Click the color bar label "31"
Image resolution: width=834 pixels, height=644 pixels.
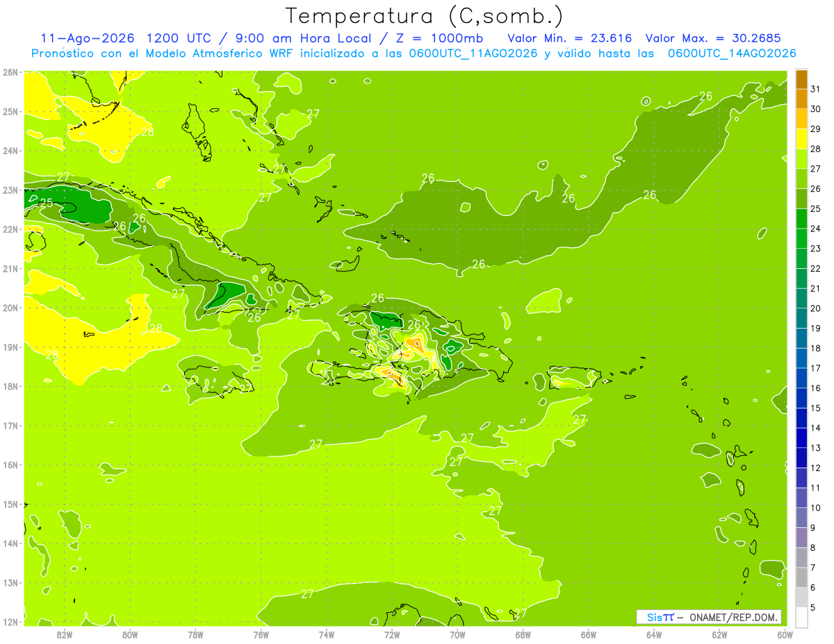(816, 89)
